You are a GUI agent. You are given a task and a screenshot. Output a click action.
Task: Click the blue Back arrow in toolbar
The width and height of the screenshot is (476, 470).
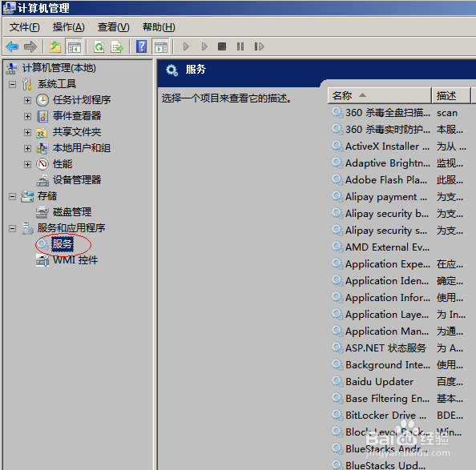pos(12,46)
